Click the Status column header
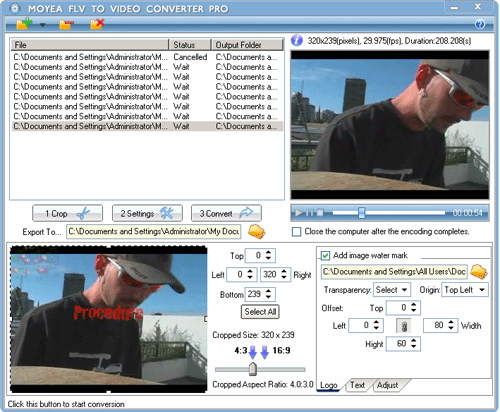Image resolution: width=500 pixels, height=412 pixels. pyautogui.click(x=190, y=45)
